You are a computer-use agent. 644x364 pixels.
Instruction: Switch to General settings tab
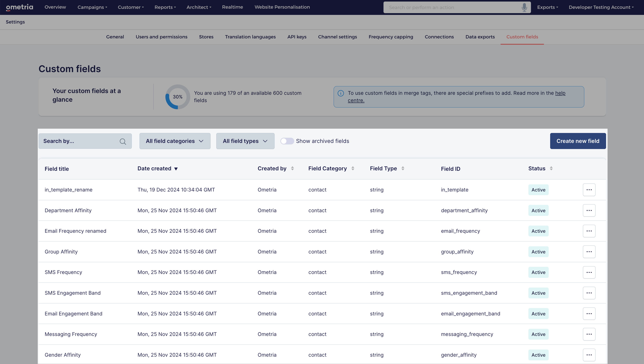(x=115, y=37)
